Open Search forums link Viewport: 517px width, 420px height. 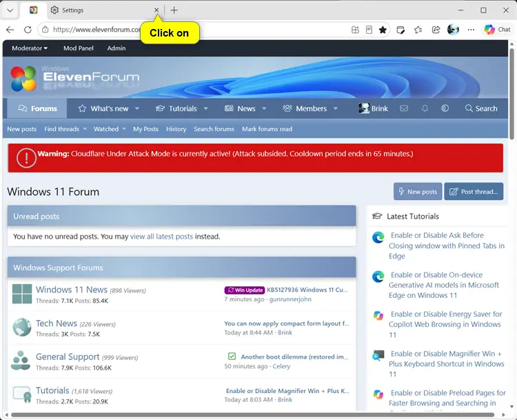point(214,129)
